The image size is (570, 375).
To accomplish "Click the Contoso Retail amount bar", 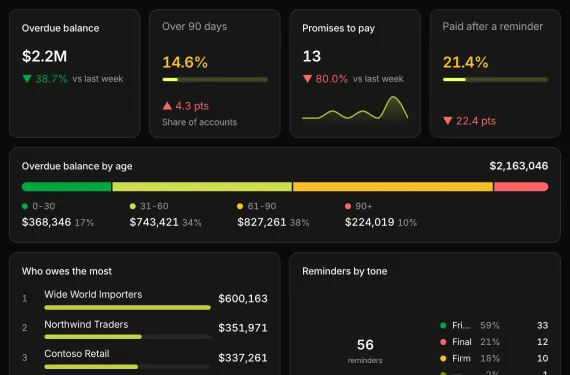I will coord(127,367).
